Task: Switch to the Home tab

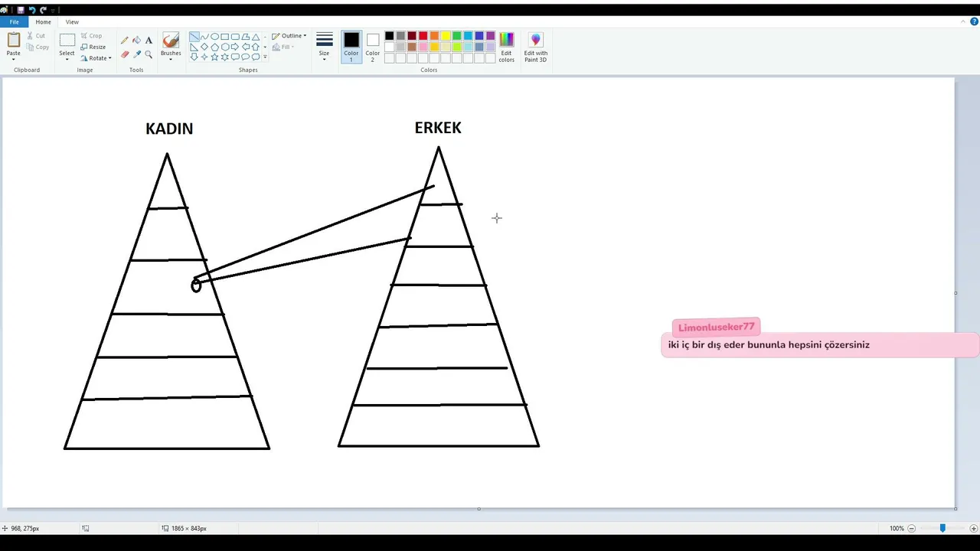Action: point(43,22)
